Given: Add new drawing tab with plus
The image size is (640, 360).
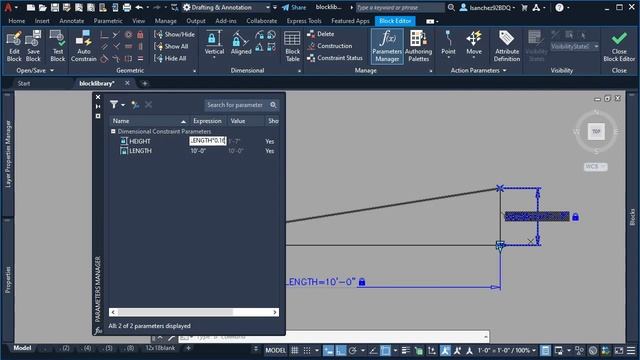Looking at the screenshot, I should point(144,83).
